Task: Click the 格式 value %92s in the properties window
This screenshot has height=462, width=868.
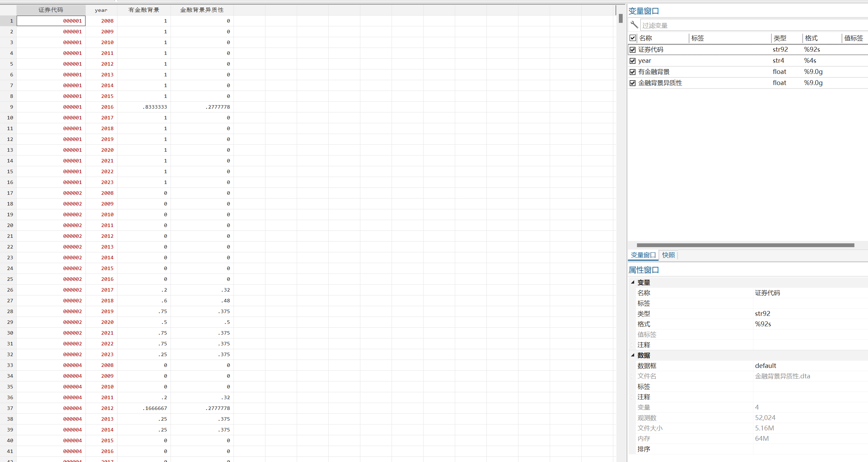Action: pos(763,324)
